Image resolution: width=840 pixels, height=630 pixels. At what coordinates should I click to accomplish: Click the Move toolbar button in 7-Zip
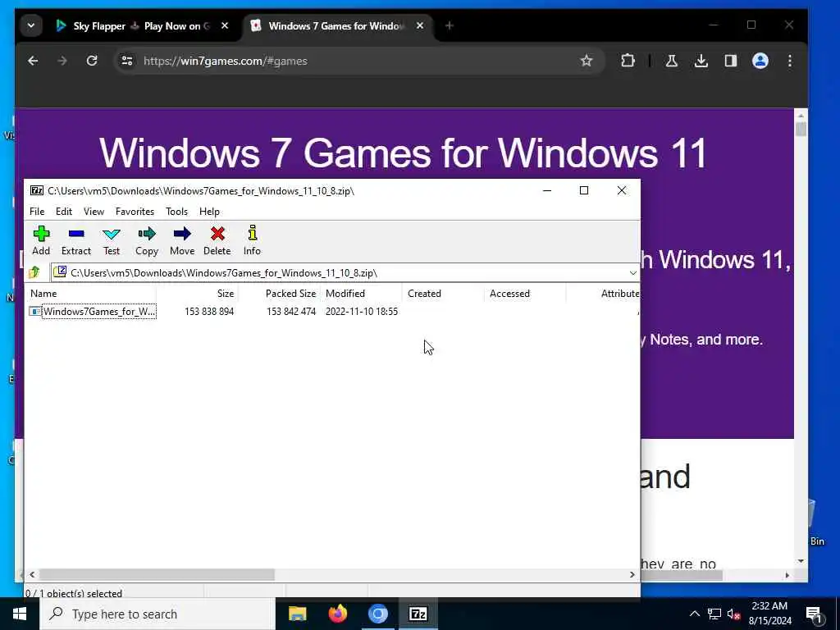(x=182, y=240)
